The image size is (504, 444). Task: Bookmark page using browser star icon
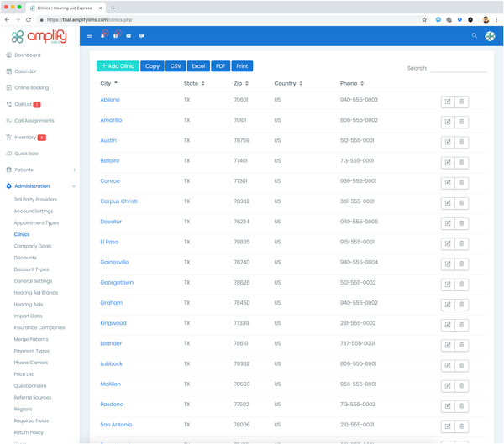pyautogui.click(x=424, y=19)
